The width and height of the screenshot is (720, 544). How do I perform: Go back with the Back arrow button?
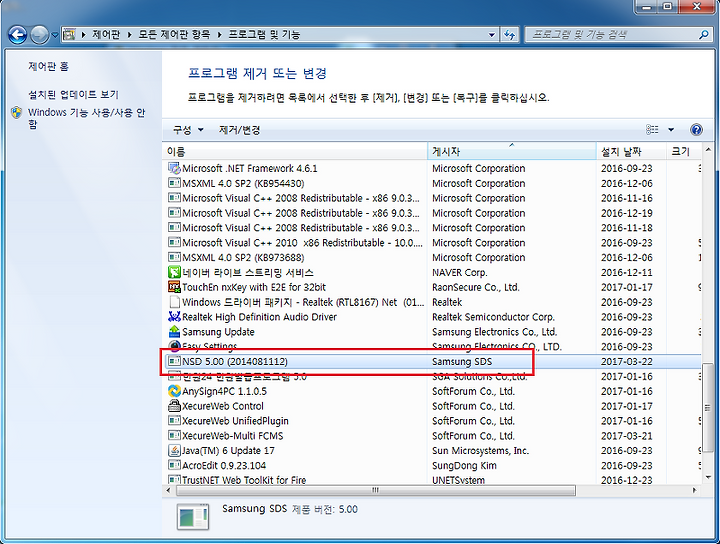coord(17,35)
